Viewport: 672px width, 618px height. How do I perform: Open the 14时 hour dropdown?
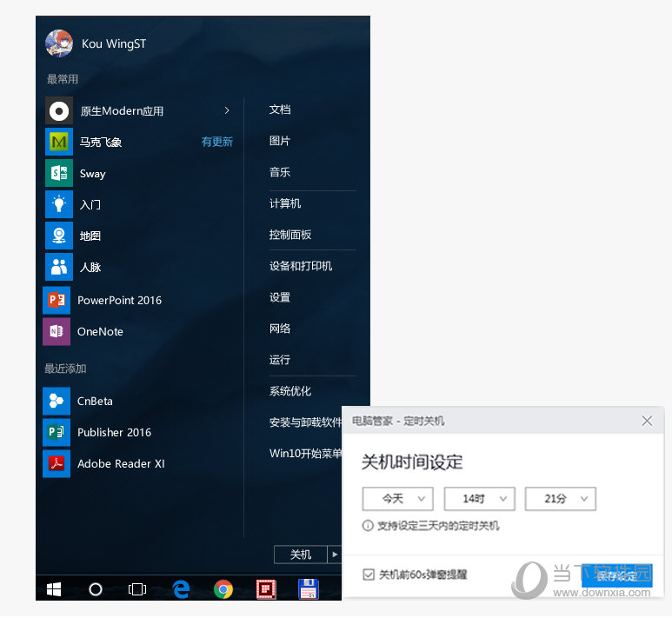pyautogui.click(x=479, y=498)
